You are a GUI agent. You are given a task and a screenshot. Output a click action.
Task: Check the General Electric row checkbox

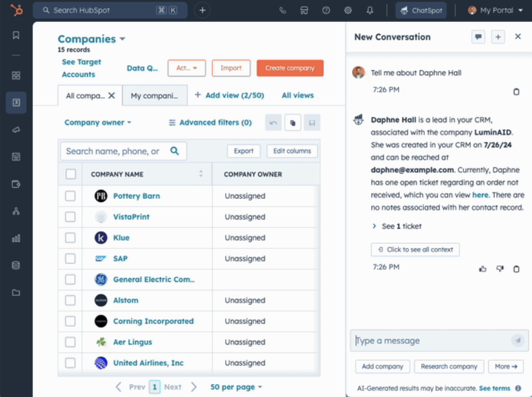pos(70,280)
